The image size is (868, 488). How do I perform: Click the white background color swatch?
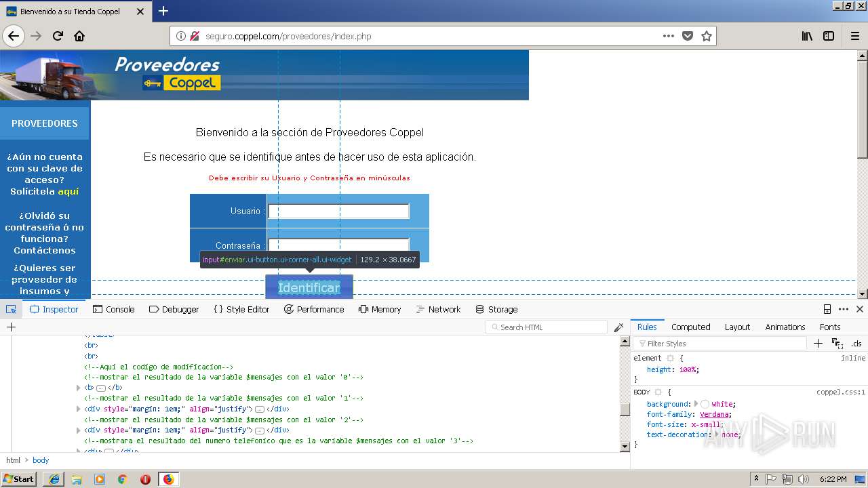coord(705,404)
